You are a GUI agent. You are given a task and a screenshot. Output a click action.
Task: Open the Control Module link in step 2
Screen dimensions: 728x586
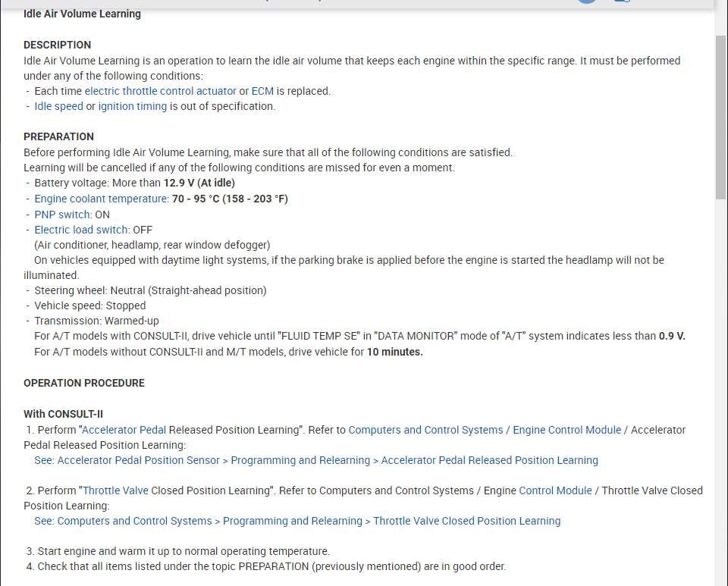pos(556,490)
